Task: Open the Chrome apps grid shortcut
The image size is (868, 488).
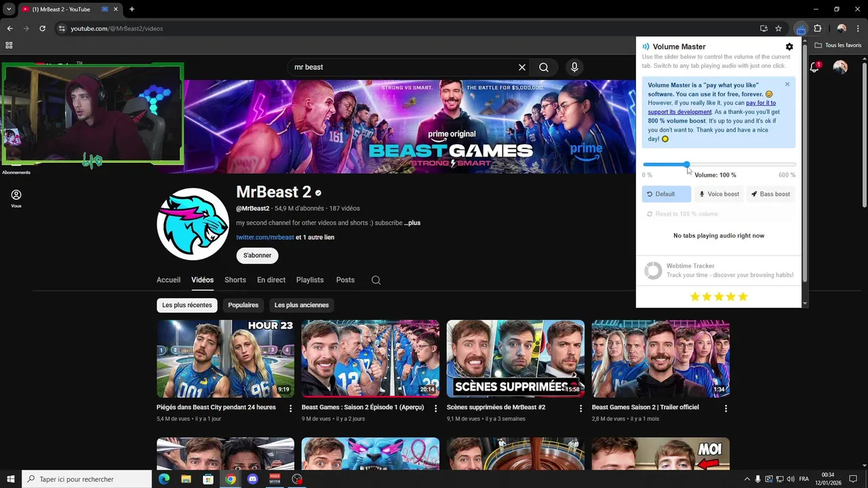Action: point(9,45)
